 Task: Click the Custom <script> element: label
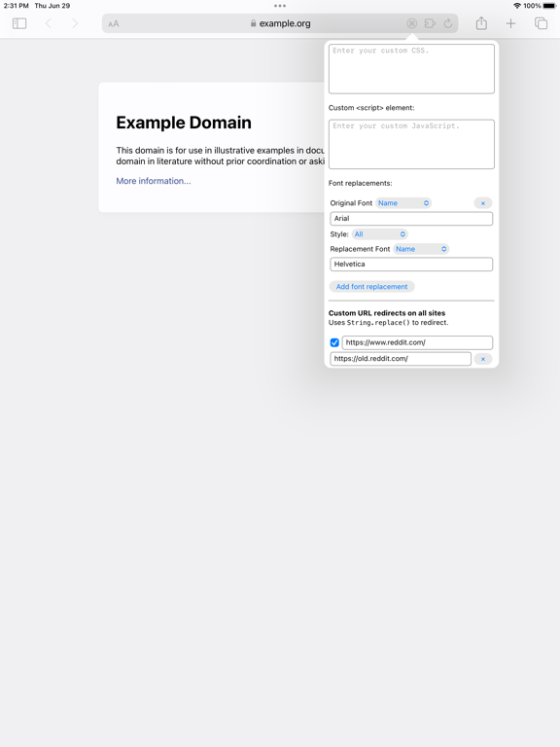point(371,108)
